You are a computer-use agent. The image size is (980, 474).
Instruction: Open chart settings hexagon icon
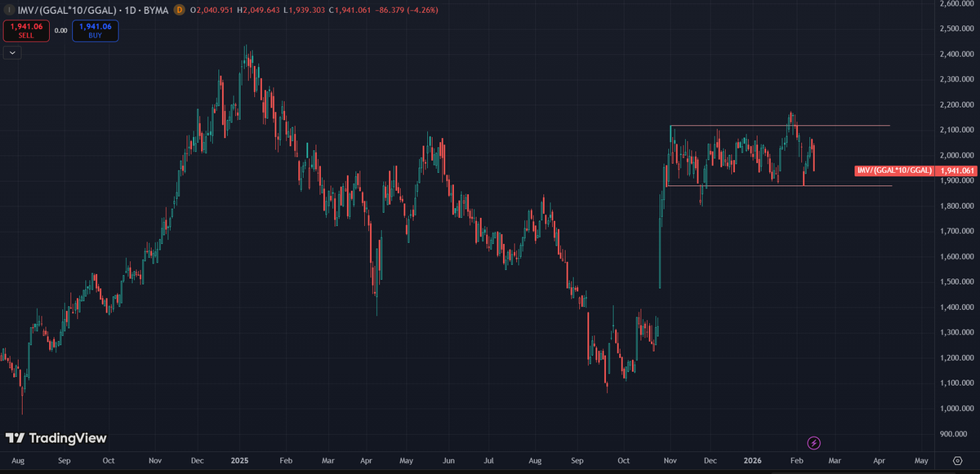(x=956, y=461)
